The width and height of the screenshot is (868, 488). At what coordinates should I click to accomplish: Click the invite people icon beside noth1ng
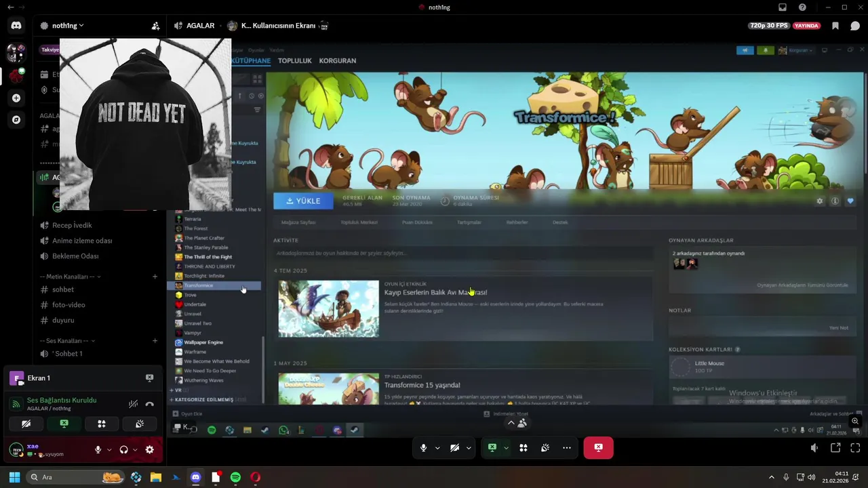[155, 26]
